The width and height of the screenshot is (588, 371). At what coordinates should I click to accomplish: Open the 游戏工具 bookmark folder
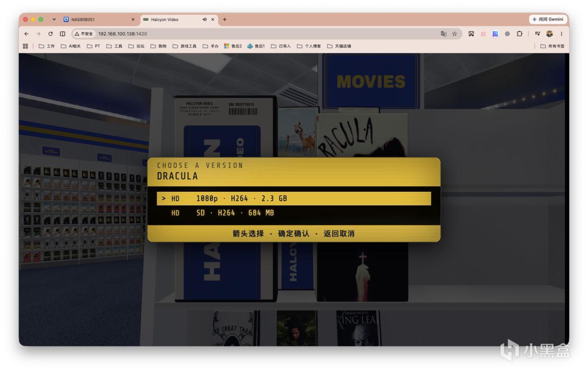point(184,46)
